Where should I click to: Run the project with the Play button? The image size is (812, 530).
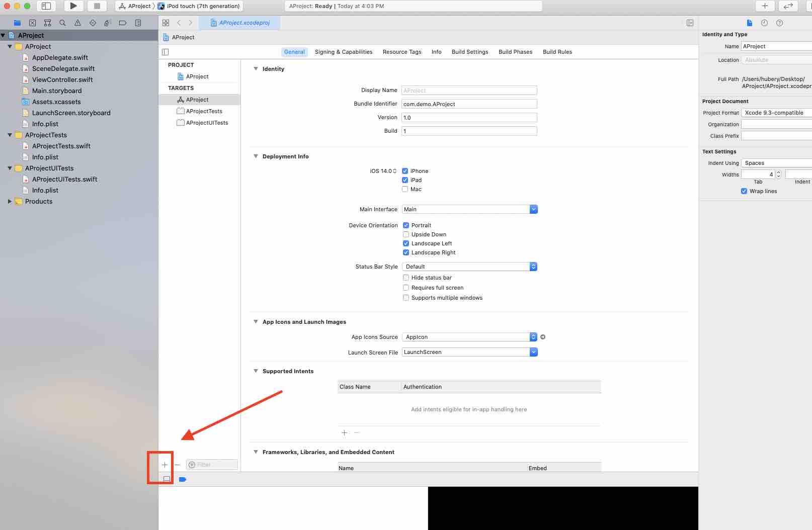(73, 6)
